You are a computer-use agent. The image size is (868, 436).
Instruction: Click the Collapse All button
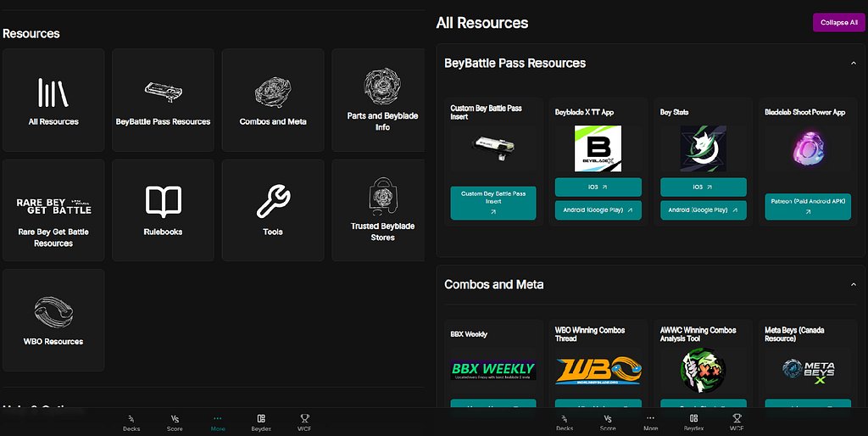point(838,22)
